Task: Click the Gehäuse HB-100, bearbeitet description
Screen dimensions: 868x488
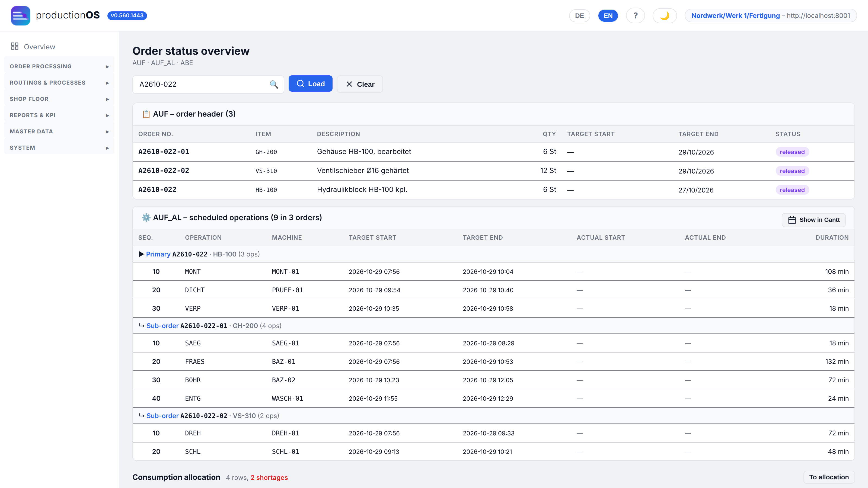Action: point(364,152)
